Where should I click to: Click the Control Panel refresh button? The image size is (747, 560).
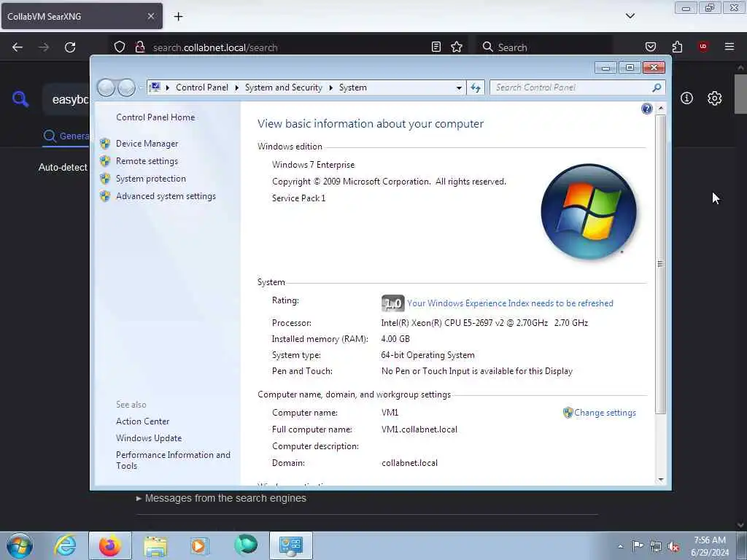pyautogui.click(x=476, y=87)
